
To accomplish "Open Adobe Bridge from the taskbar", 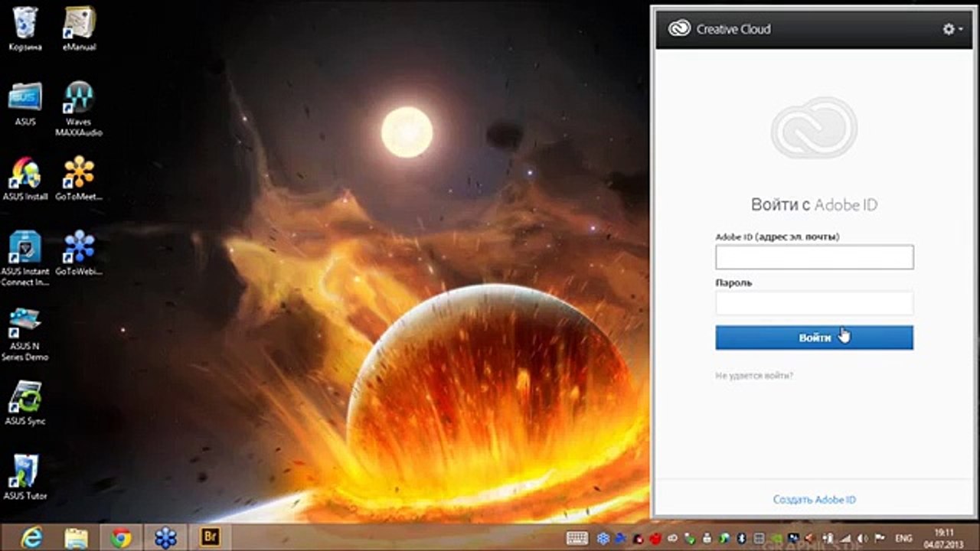I will 210,538.
